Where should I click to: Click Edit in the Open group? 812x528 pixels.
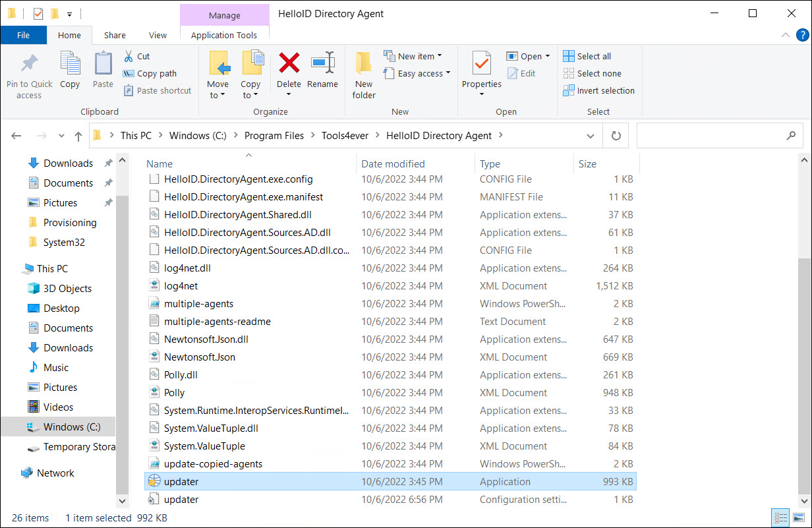pos(521,73)
